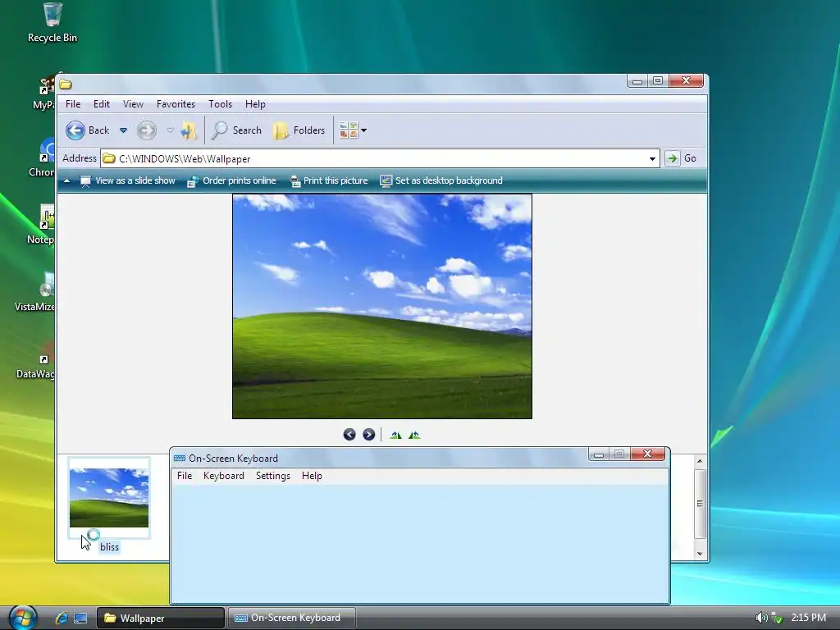Image resolution: width=840 pixels, height=630 pixels.
Task: Select the bliss thumbnail
Action: [109, 498]
